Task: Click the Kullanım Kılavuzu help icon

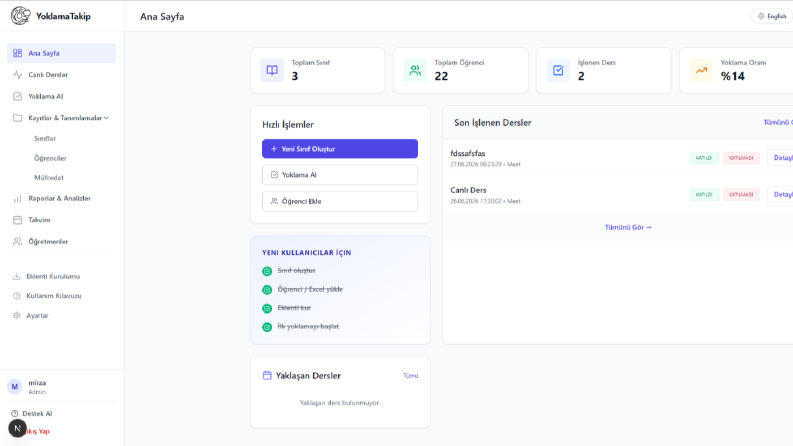Action: [17, 296]
